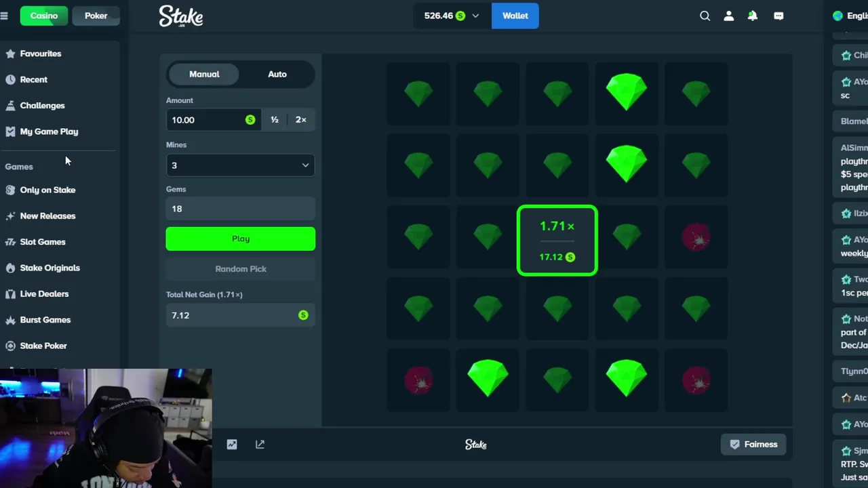Click the 1.71× payout tile

point(557,241)
